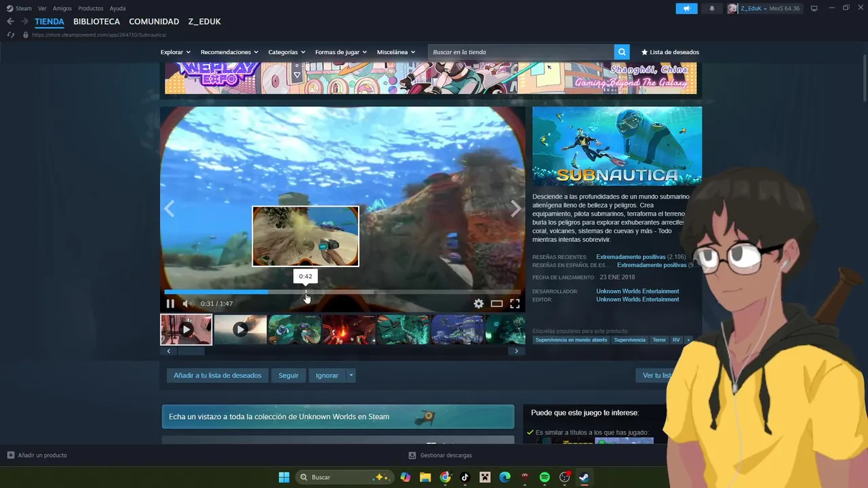Open TikTok from the taskbar
This screenshot has height=488, width=868.
click(465, 477)
